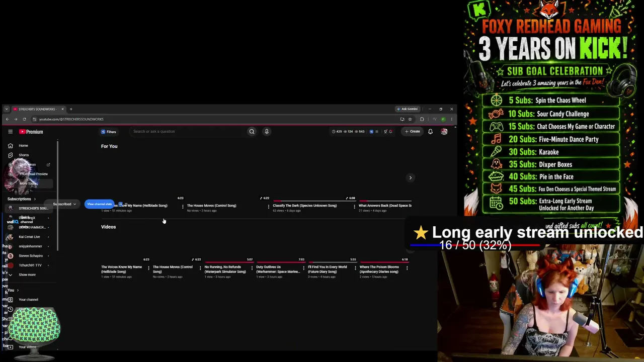Viewport: 644px width, 362px height.
Task: Open snippinhammer subscription
Action: point(30,246)
